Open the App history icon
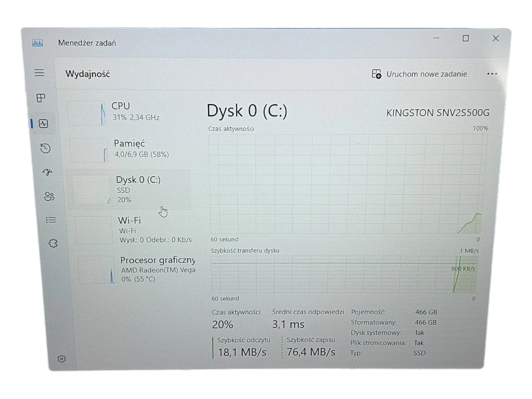Screen dimensions: 532x399 click(x=45, y=148)
